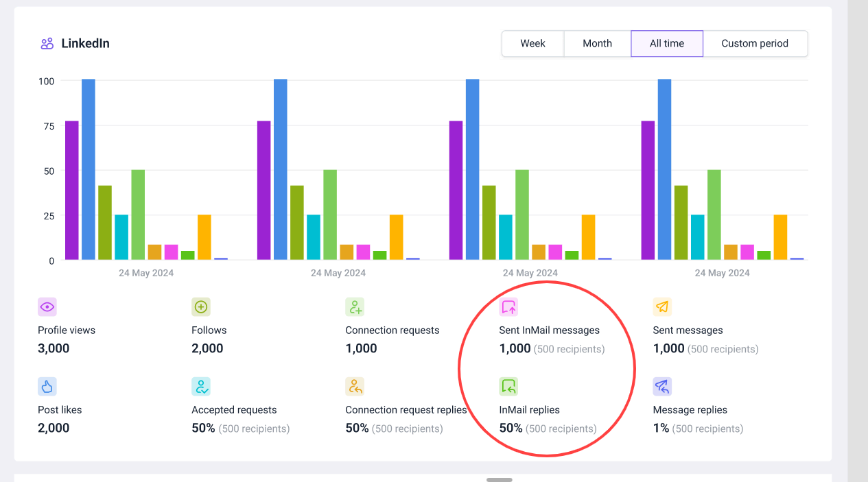Click the Message replies icon

coord(662,387)
